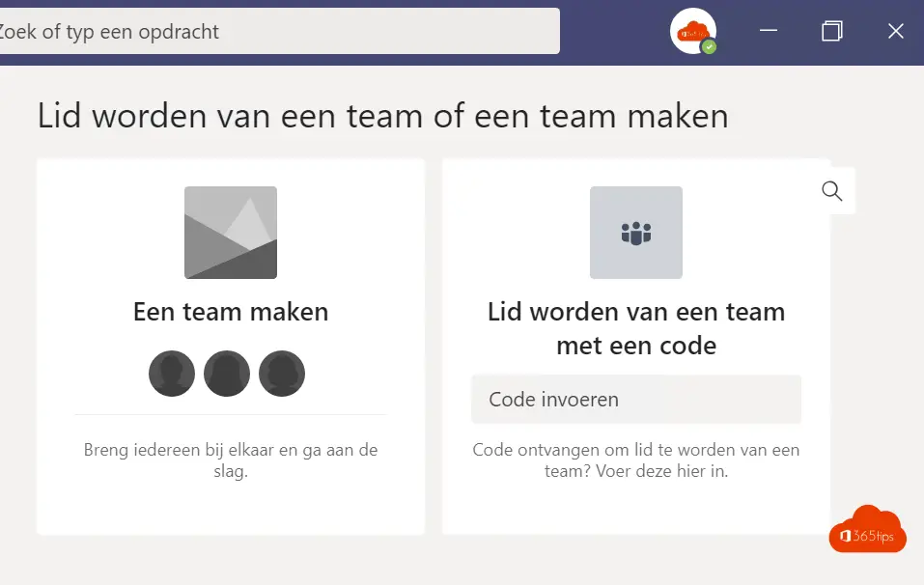The image size is (924, 585).
Task: Click the 'Een team maken' heading
Action: 231,312
